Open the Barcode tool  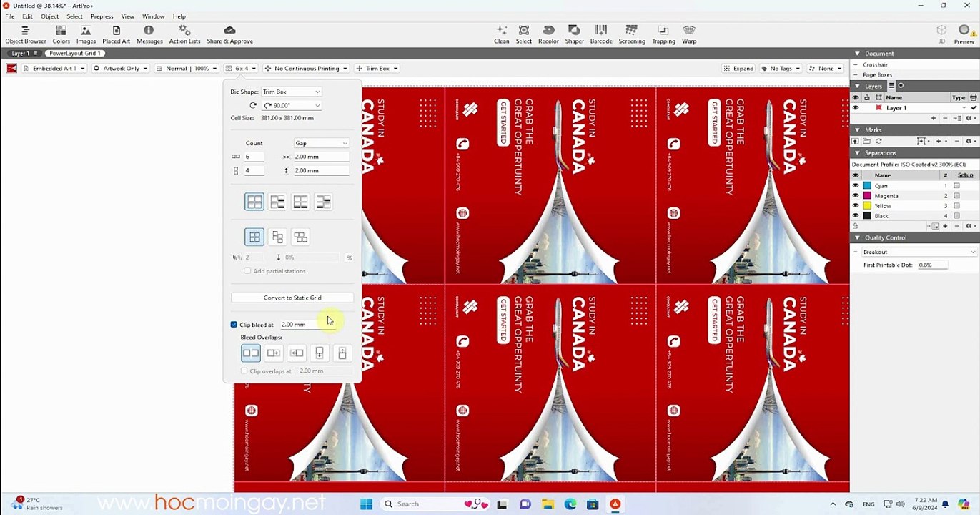coord(601,34)
